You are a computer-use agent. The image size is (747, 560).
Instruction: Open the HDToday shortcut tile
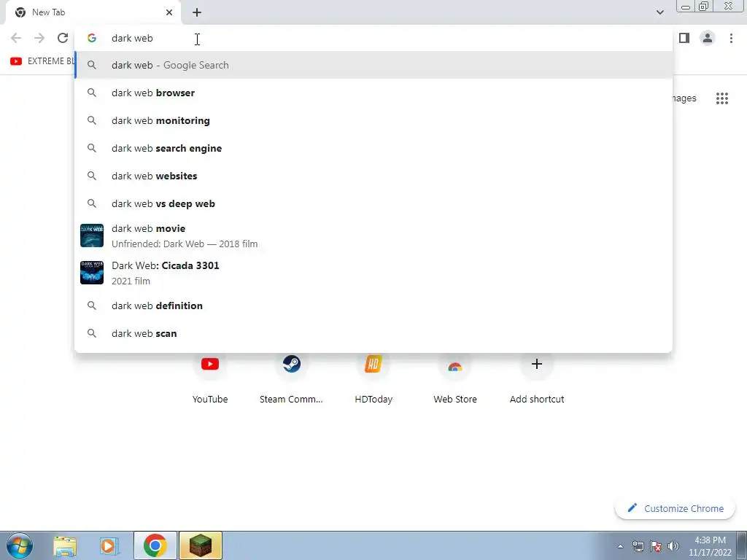[373, 378]
